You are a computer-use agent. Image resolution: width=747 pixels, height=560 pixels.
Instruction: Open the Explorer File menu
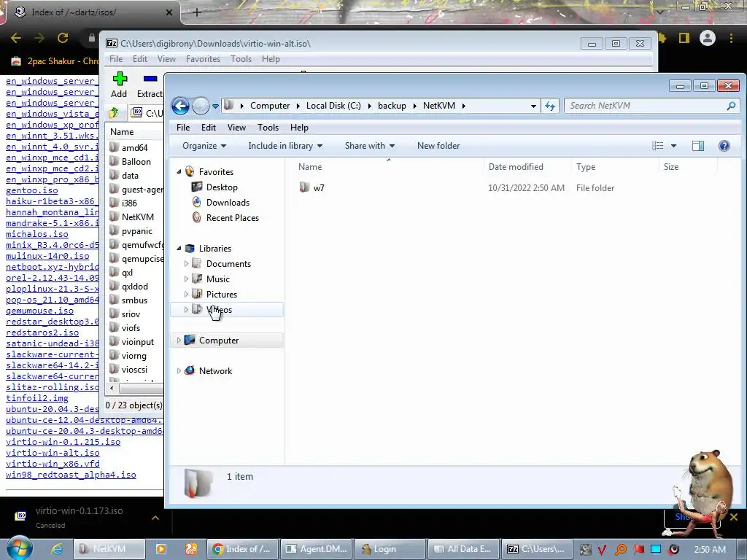pos(183,127)
